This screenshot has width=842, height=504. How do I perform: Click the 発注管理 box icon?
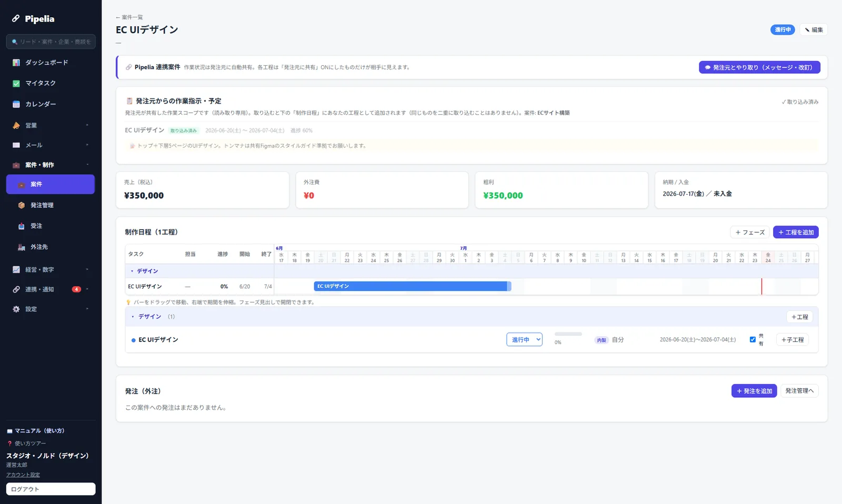[x=22, y=205]
